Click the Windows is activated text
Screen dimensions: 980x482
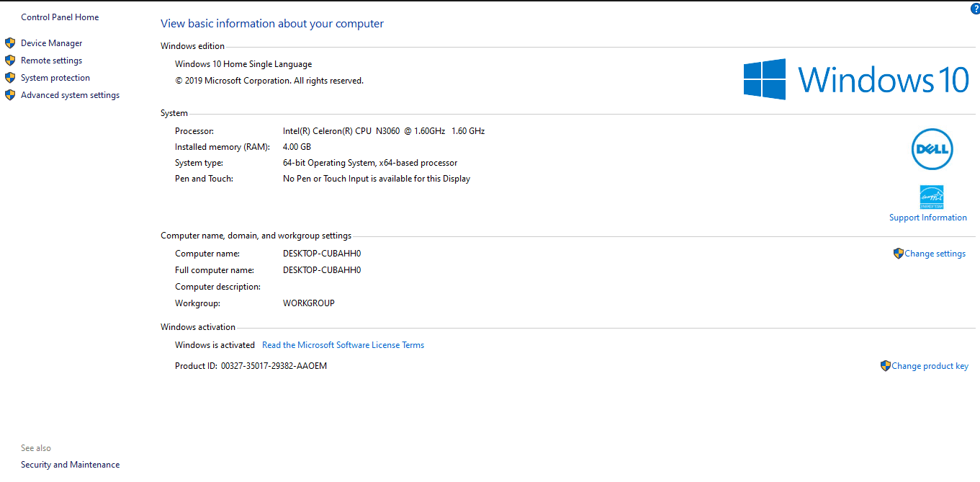tap(215, 345)
